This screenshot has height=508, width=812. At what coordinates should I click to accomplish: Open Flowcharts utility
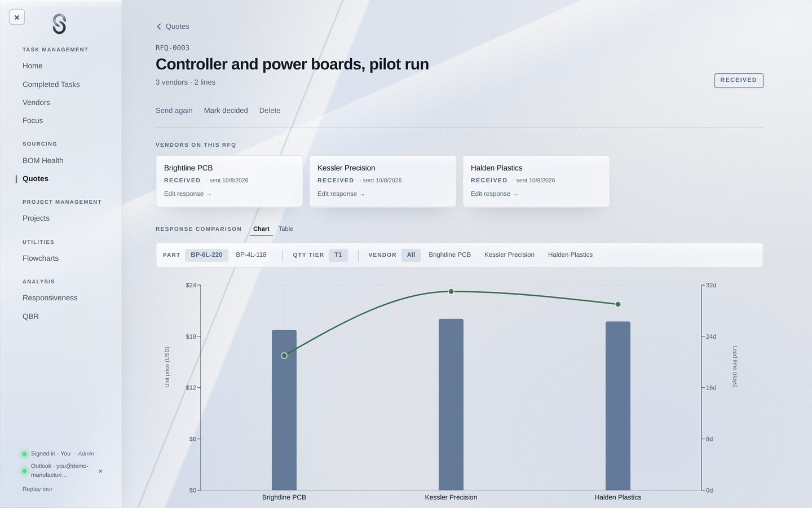41,259
